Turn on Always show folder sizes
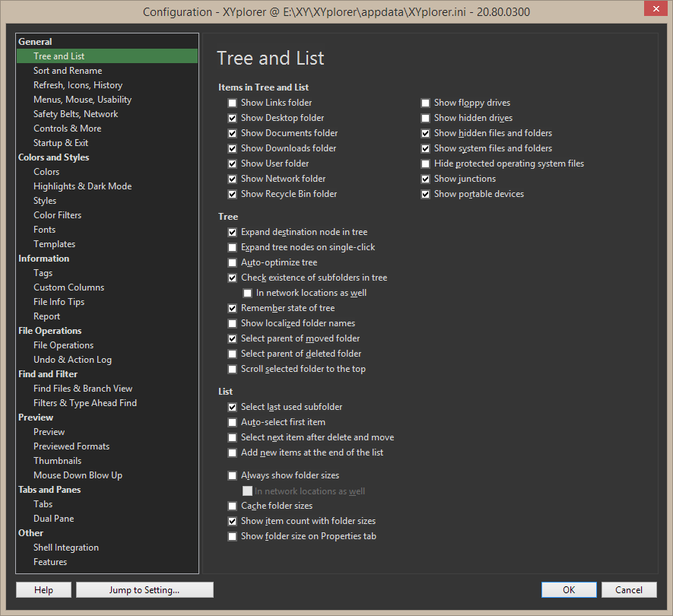Screen dimensions: 673x616 tap(232, 475)
